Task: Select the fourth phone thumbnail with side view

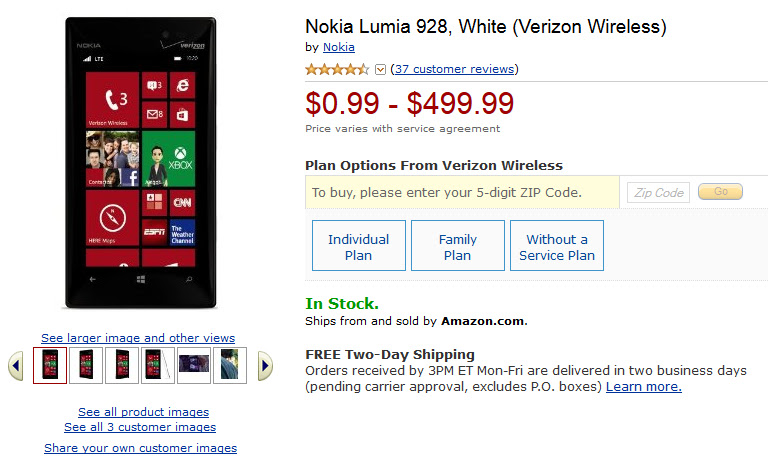Action: click(x=158, y=366)
